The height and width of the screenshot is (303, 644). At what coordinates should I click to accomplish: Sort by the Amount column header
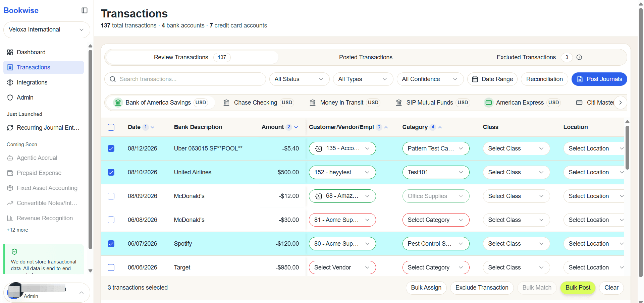[x=280, y=127]
